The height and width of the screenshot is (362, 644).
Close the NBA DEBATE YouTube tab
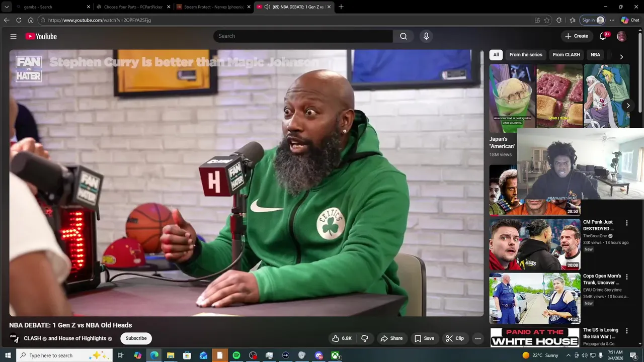pyautogui.click(x=329, y=7)
